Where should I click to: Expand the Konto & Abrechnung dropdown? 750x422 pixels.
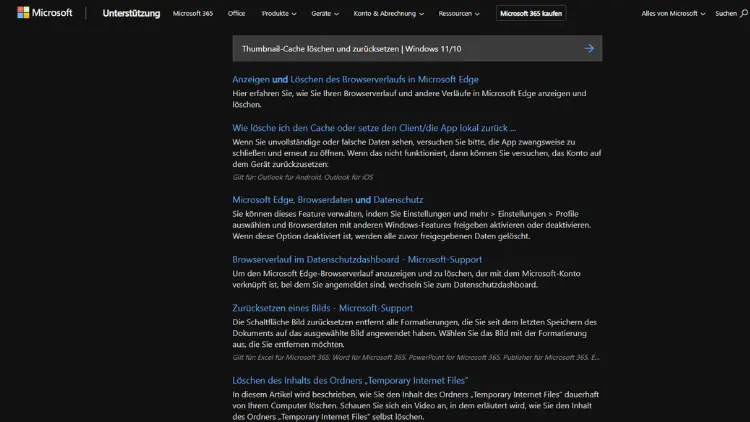point(388,13)
